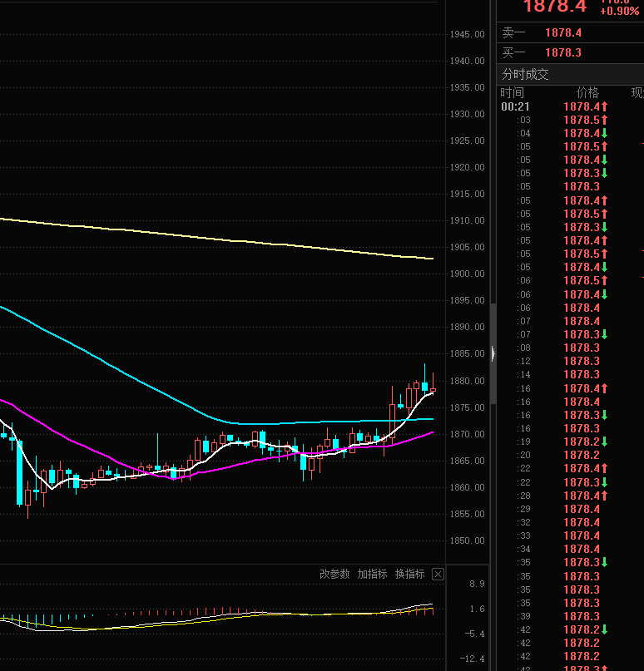Select the 买一 bid price 1878.3
Image resolution: width=644 pixels, height=671 pixels.
[x=563, y=52]
